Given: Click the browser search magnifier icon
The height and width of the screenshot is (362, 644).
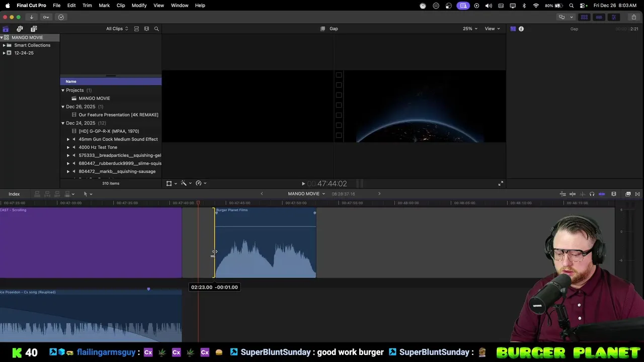Looking at the screenshot, I should pyautogui.click(x=156, y=29).
